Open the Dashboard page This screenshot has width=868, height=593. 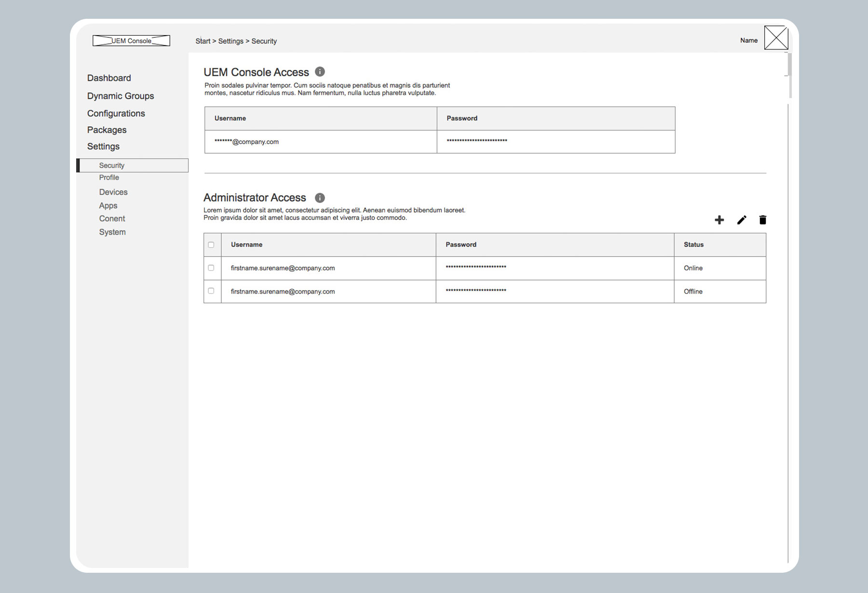click(x=109, y=78)
